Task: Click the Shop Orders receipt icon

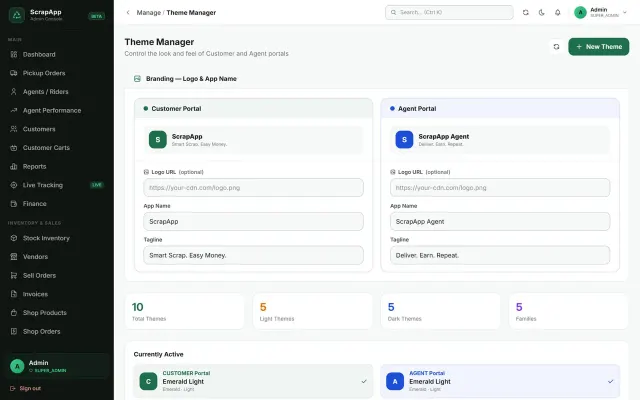Action: tap(13, 331)
